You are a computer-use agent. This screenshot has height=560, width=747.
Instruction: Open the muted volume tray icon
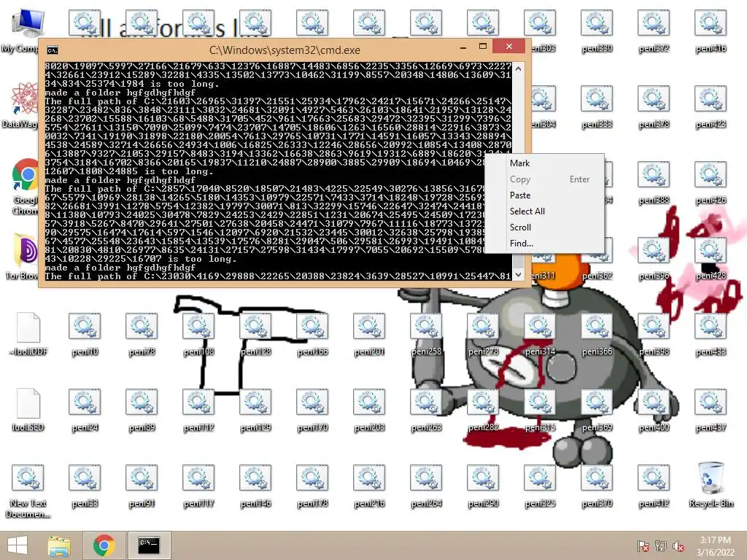click(x=678, y=546)
